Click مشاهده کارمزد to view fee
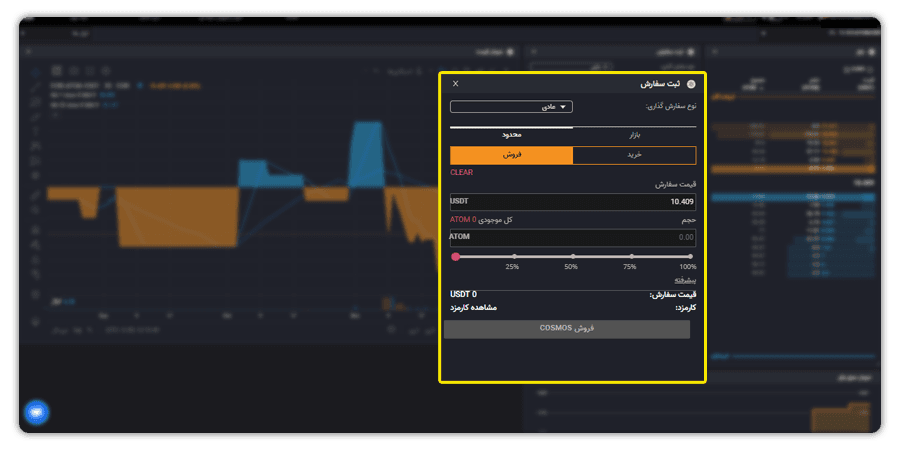The width and height of the screenshot is (900, 450). click(x=474, y=308)
